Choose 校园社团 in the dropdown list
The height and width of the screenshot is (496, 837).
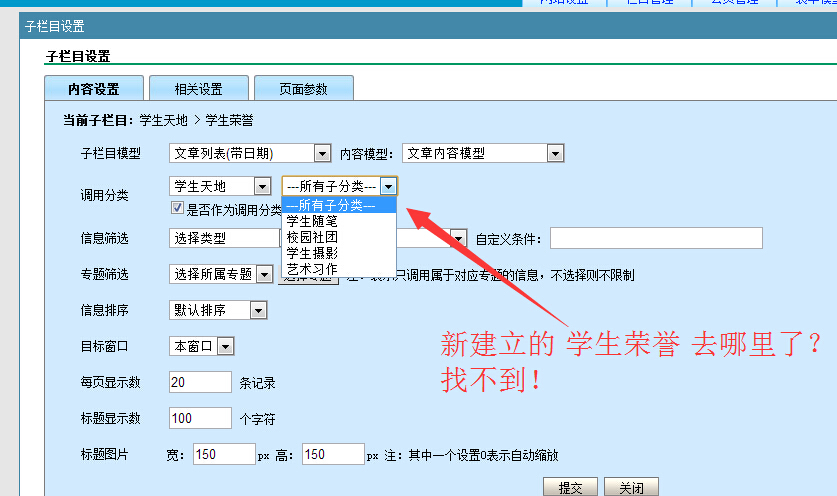pos(312,237)
